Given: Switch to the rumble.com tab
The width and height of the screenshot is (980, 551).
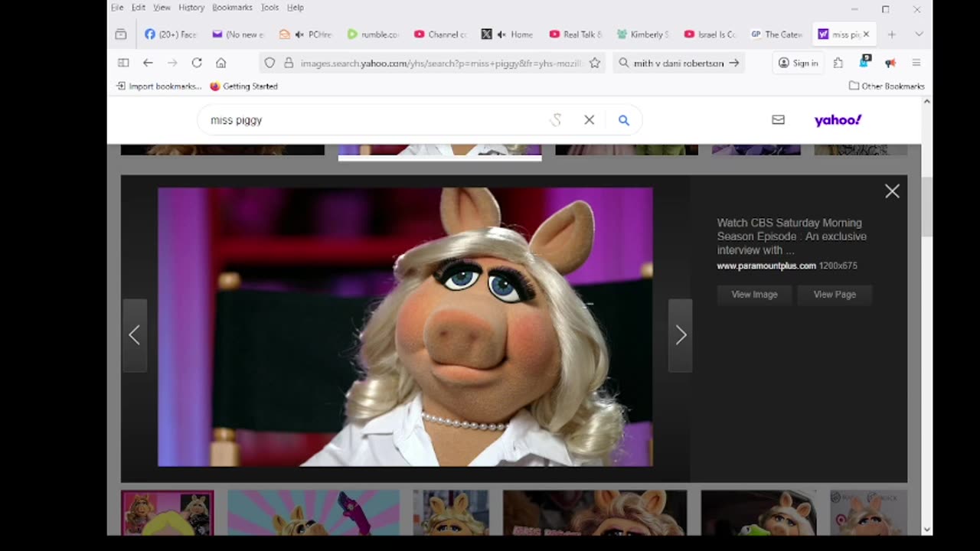Looking at the screenshot, I should click(x=373, y=34).
